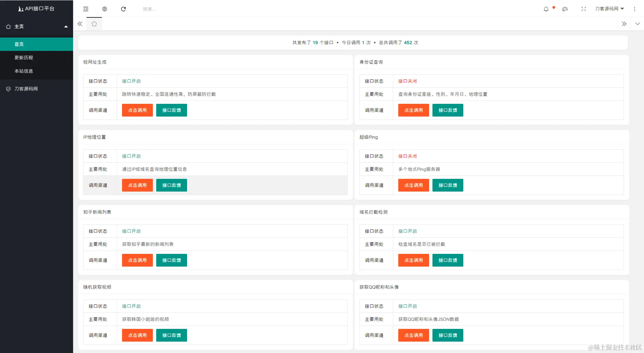This screenshot has height=353, width=644.
Task: Click the theme palette icon in the header
Action: click(x=565, y=9)
